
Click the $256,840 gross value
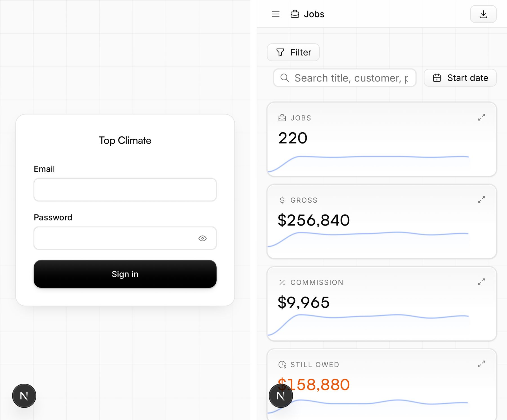pos(314,220)
